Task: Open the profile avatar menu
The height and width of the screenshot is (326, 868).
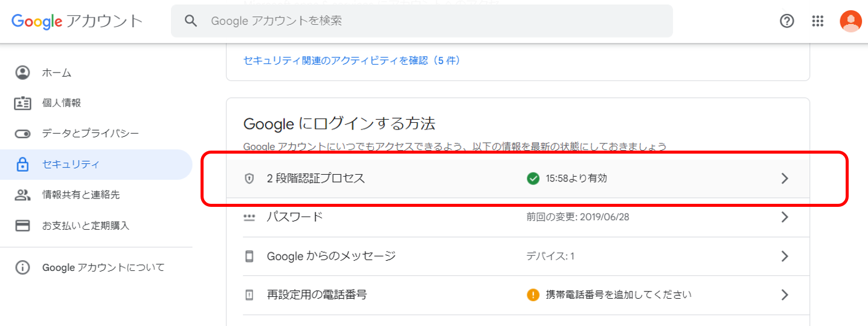Action: point(850,21)
